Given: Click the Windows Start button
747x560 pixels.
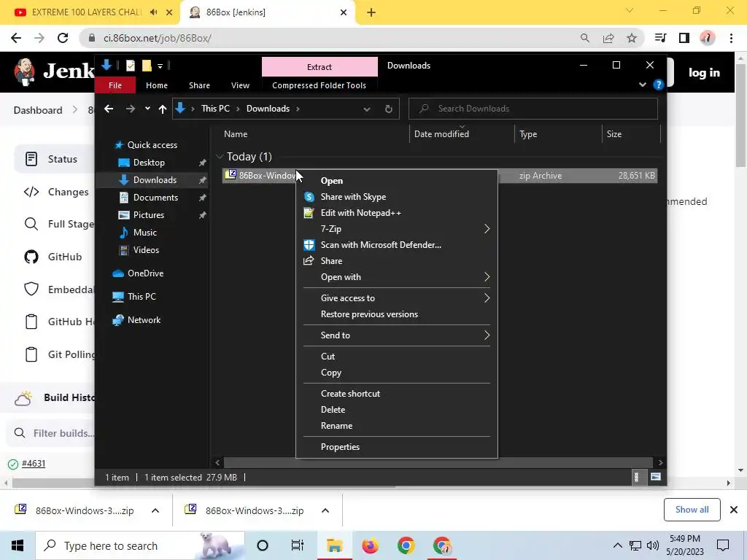Looking at the screenshot, I should 18,545.
